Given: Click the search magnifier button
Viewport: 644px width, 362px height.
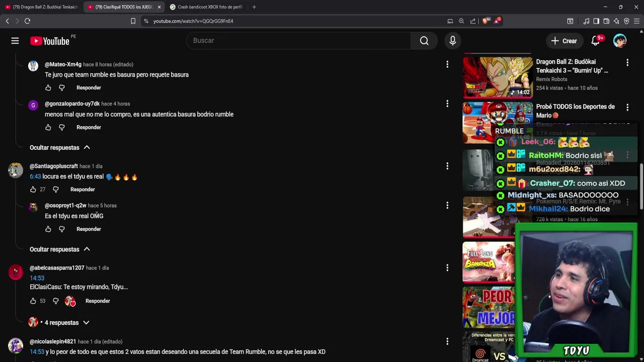Looking at the screenshot, I should (424, 41).
